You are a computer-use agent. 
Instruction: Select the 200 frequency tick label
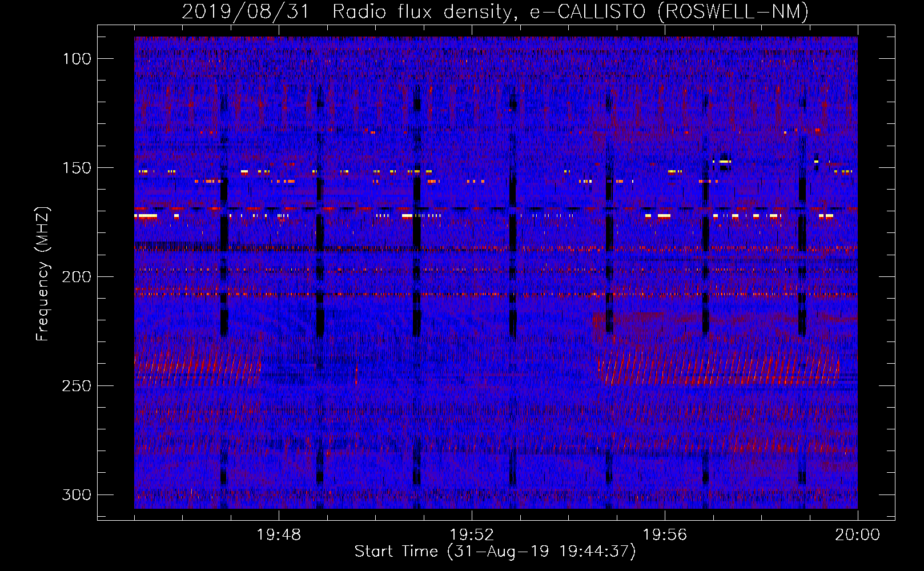pos(77,277)
